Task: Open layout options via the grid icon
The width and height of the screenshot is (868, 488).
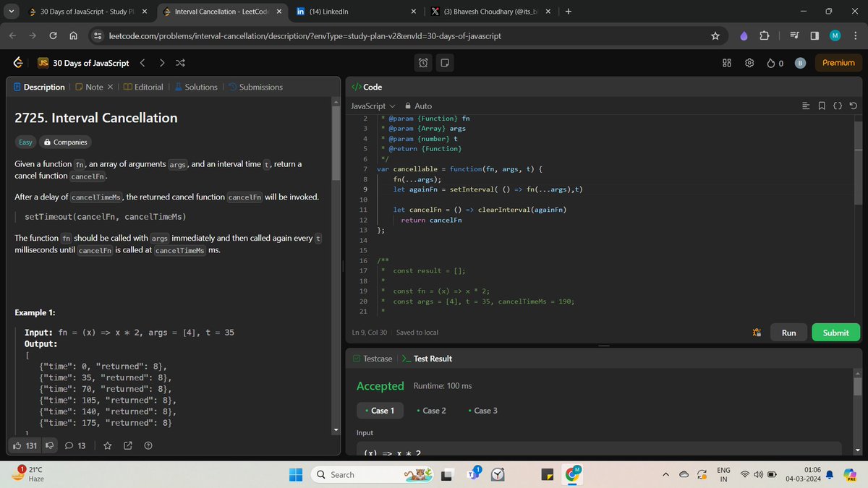Action: click(726, 63)
